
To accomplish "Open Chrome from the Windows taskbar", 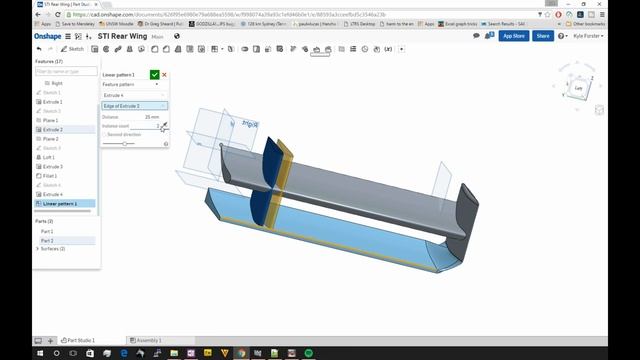I will tap(242, 353).
